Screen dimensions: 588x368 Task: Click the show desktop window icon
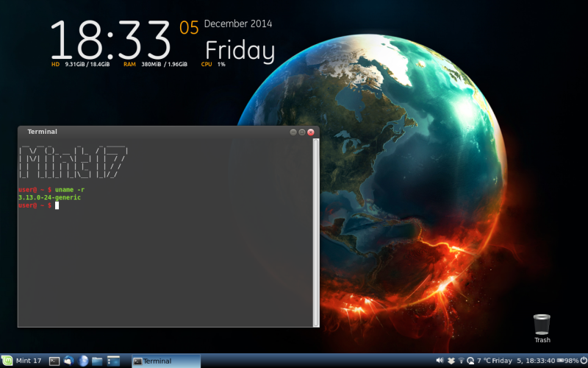coord(113,361)
